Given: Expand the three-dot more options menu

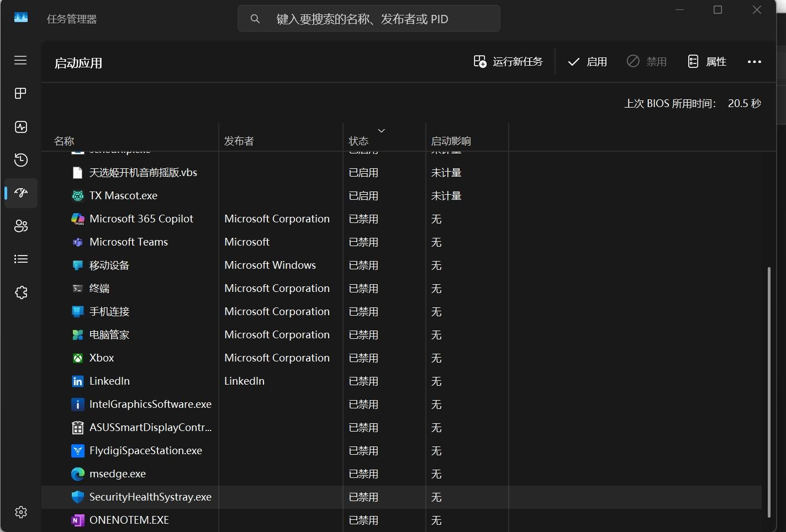Looking at the screenshot, I should pyautogui.click(x=754, y=61).
